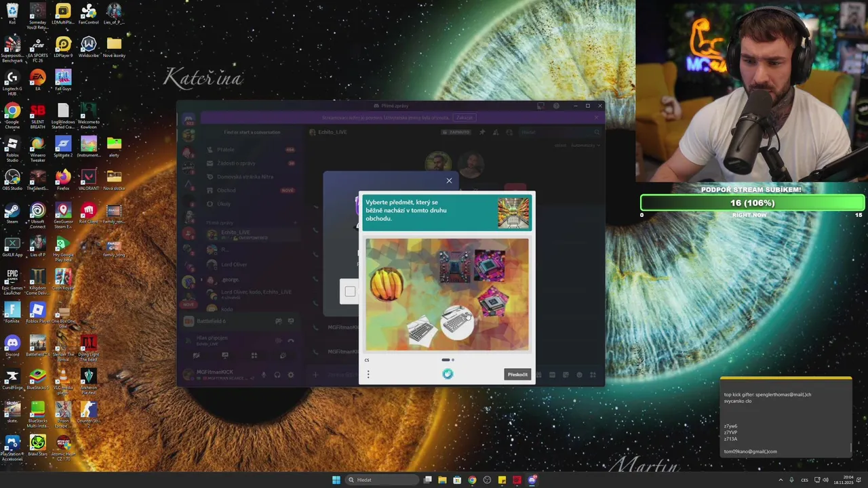Open Přátelé in Discord sidebar

(x=252, y=150)
